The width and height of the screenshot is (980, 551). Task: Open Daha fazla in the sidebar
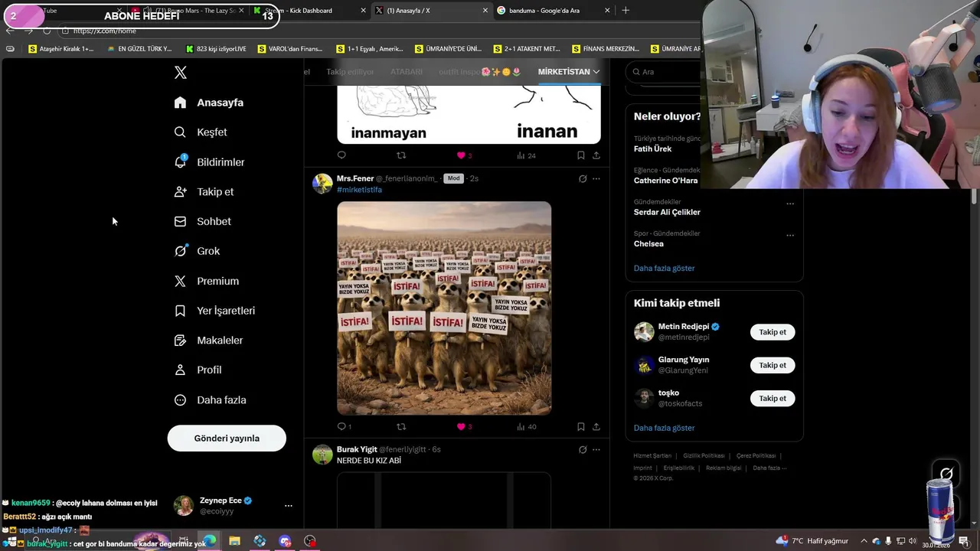211,399
